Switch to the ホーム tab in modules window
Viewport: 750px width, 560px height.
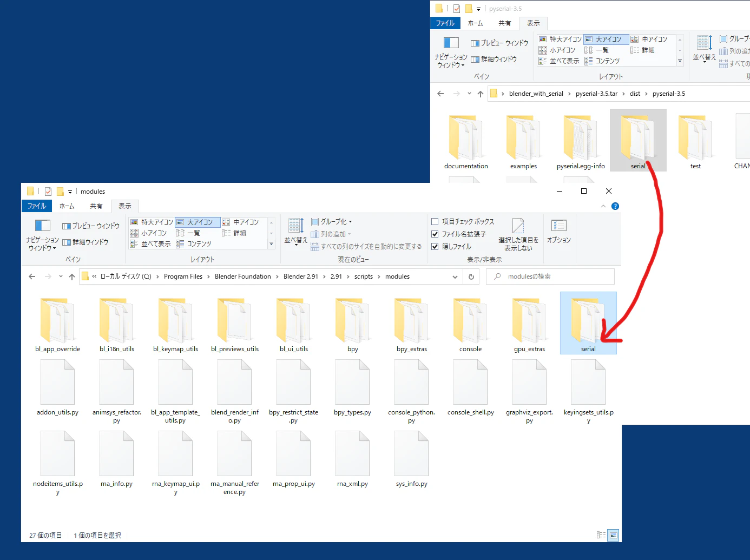[x=67, y=206]
